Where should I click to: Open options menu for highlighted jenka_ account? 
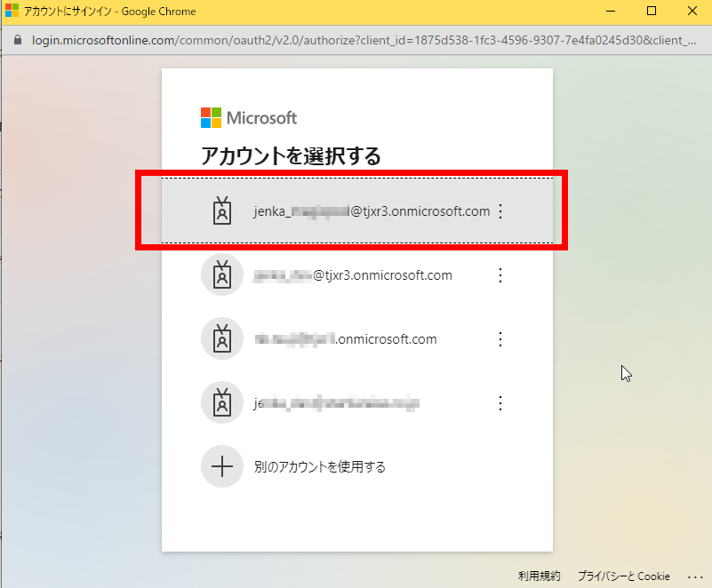(500, 211)
